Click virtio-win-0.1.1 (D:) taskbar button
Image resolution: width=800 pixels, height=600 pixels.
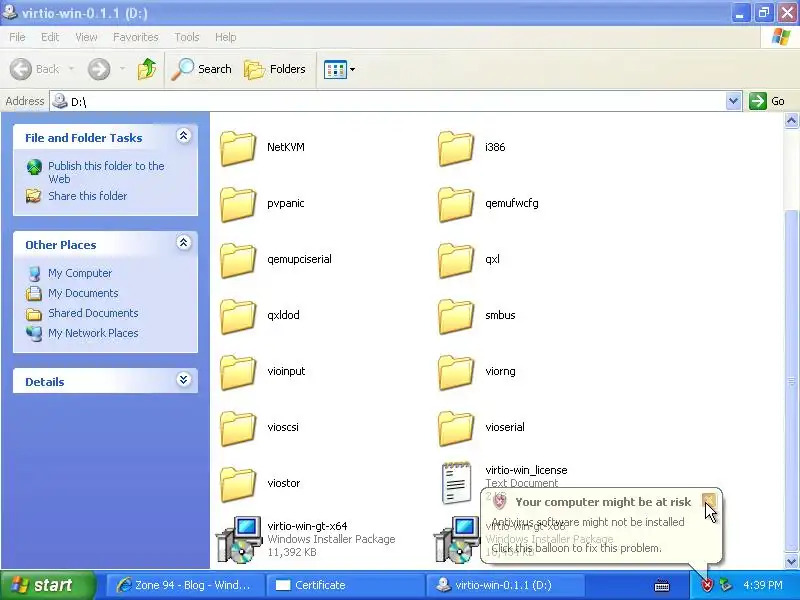coord(505,585)
